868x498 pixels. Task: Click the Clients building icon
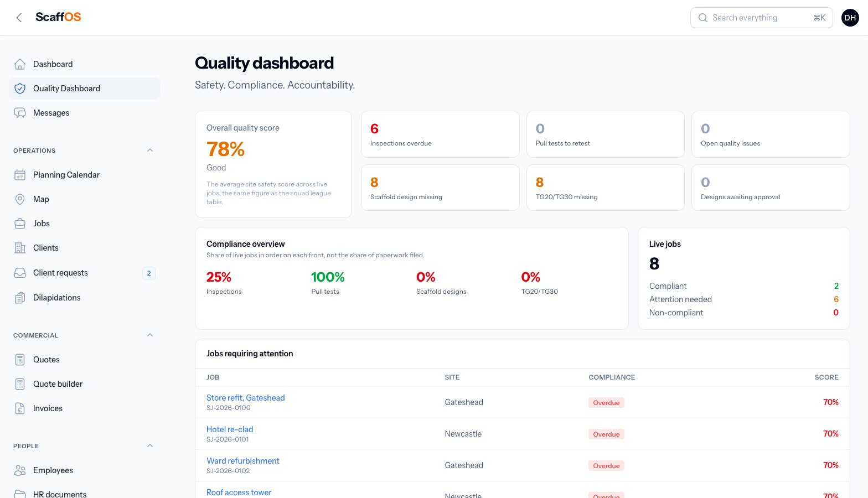pyautogui.click(x=20, y=248)
